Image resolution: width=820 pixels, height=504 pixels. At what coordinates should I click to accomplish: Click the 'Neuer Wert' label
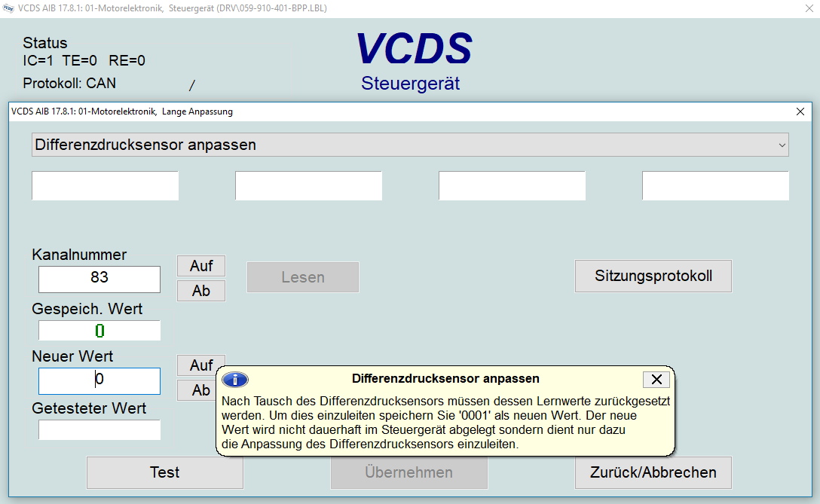72,356
